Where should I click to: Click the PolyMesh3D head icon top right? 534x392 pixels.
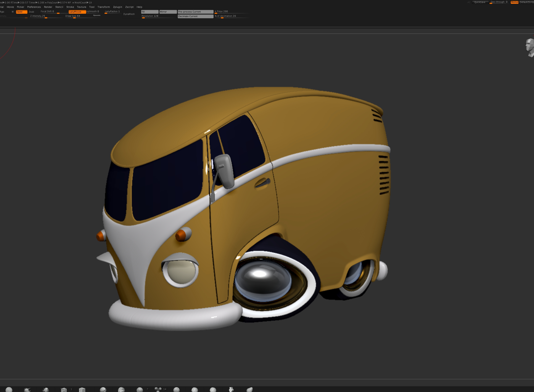(x=529, y=47)
